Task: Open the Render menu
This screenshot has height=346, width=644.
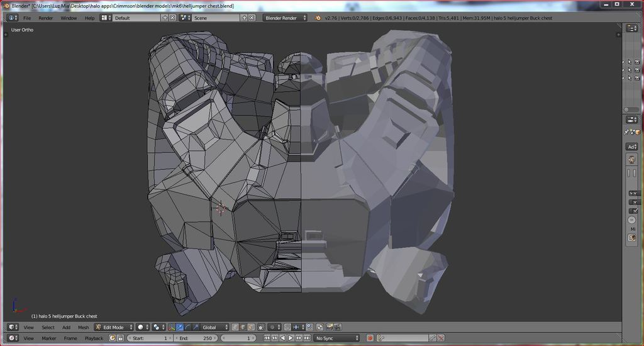Action: click(45, 18)
